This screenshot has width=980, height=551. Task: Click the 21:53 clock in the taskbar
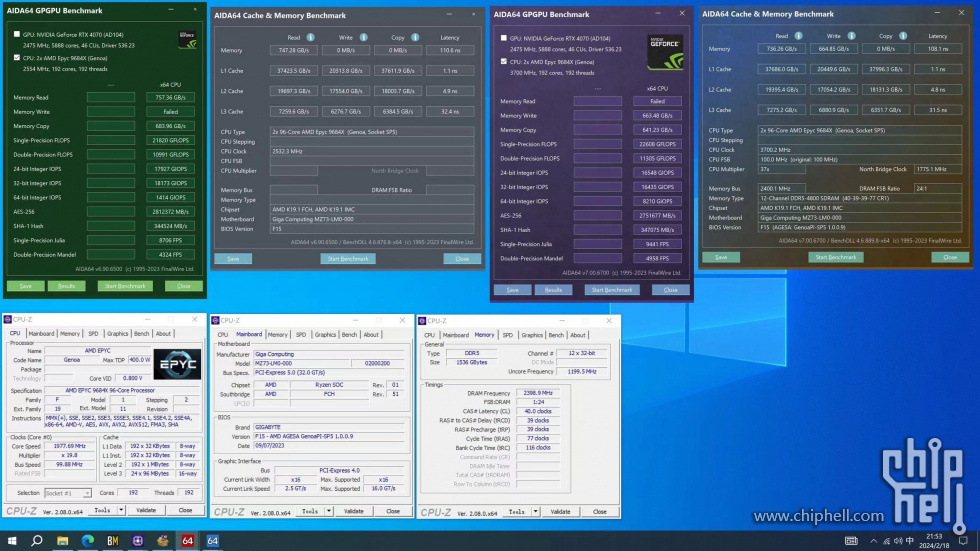[934, 537]
